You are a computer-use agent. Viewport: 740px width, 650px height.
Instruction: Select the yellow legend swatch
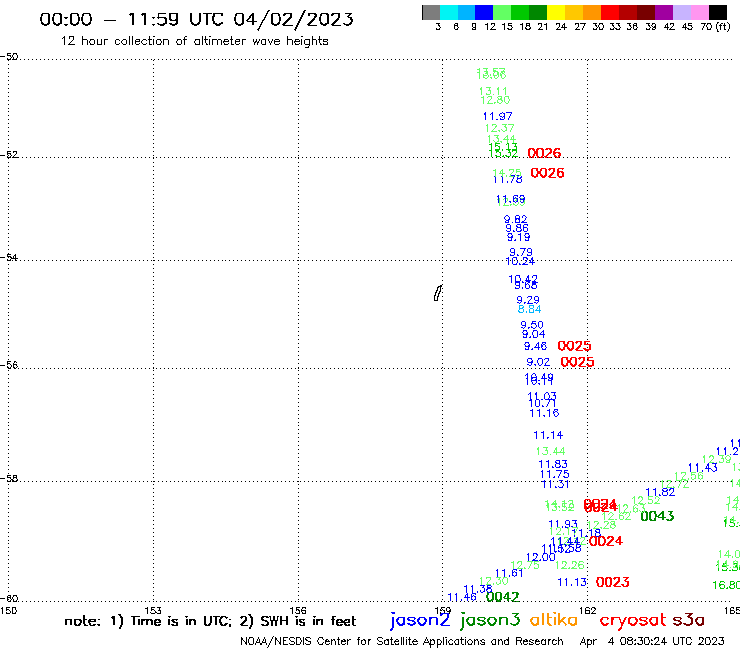tap(555, 12)
